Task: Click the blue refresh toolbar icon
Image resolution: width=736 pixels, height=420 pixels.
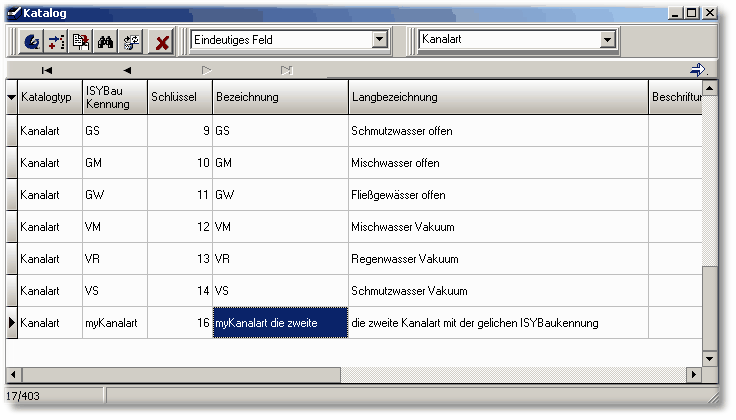Action: tap(32, 42)
